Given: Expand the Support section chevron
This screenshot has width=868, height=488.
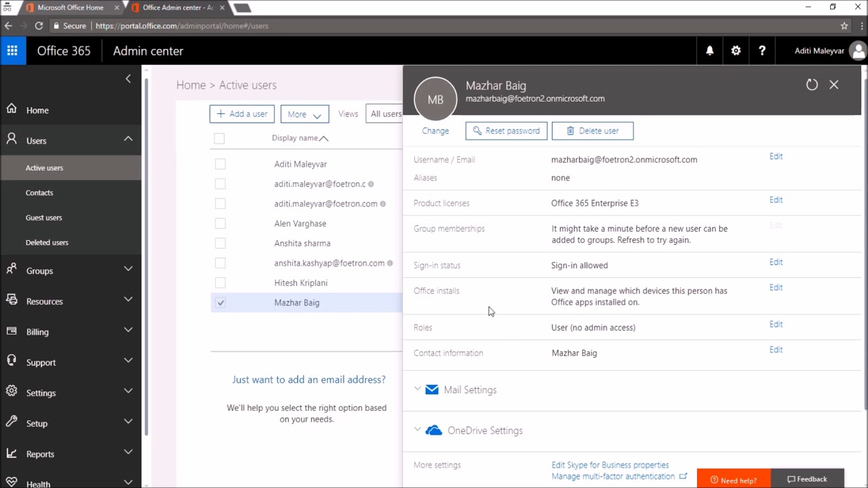Looking at the screenshot, I should 128,361.
